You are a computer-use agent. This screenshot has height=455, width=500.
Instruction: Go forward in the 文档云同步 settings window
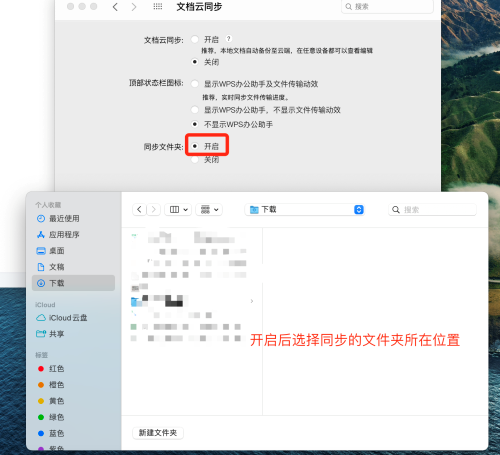(134, 7)
